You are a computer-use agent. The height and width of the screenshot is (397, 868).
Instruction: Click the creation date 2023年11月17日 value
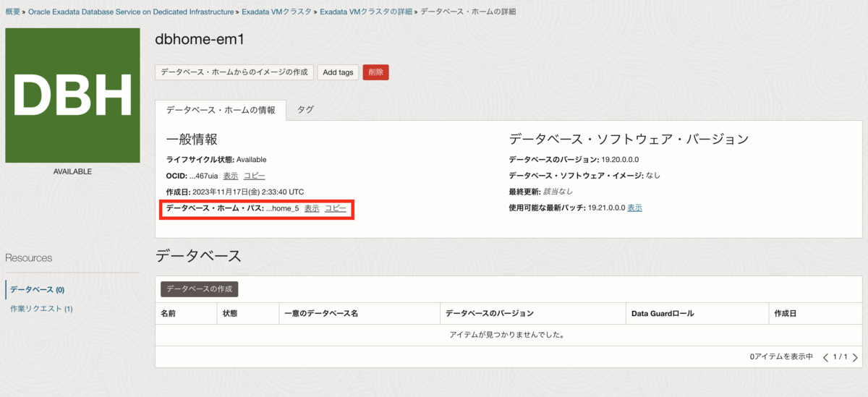point(248,192)
